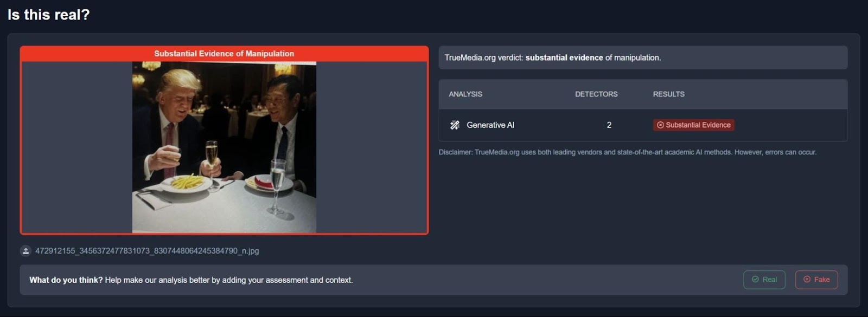Select the Substantial Evidence result badge
Screen dimensions: 868x317
click(693, 125)
